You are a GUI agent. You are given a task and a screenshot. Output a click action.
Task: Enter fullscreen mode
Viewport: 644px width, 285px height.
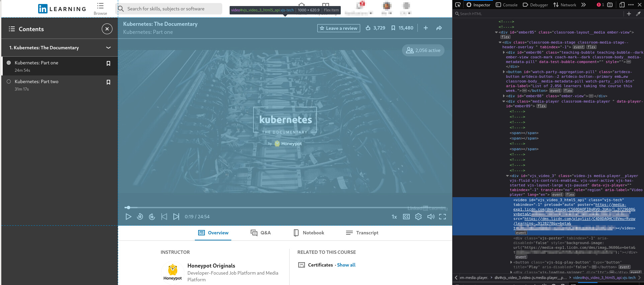click(442, 217)
